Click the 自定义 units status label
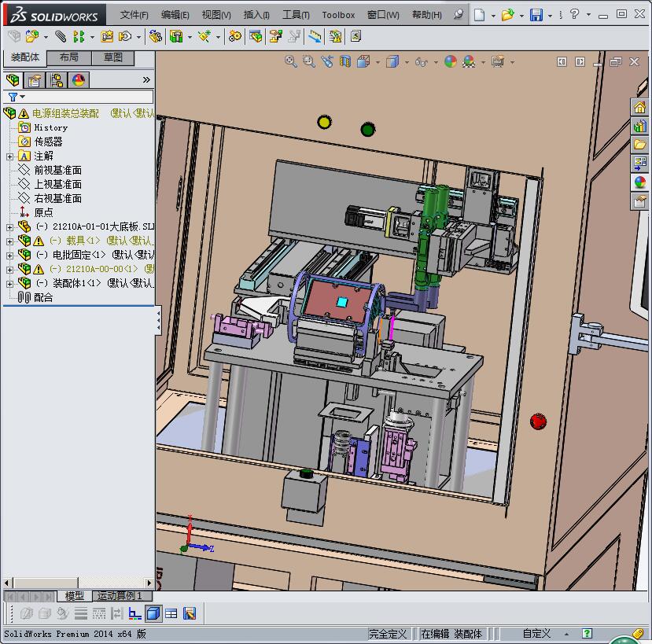 coord(536,634)
